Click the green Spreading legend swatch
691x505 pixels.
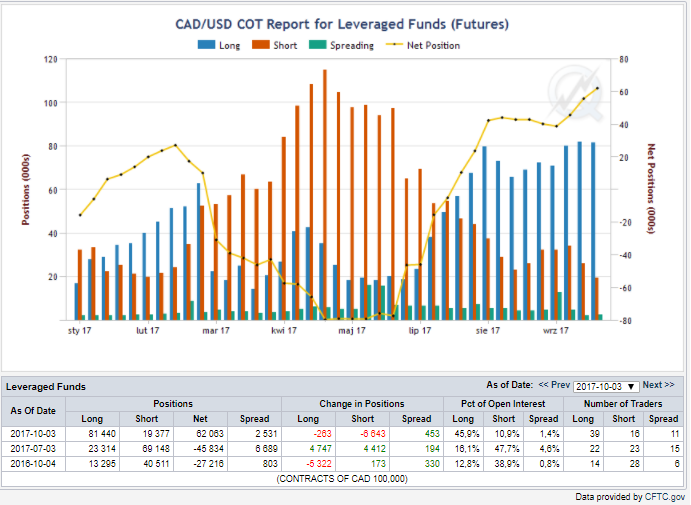[318, 45]
